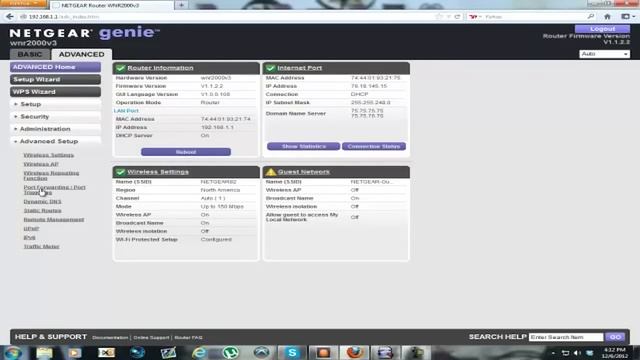Open the Router FAQ link

tap(189, 338)
